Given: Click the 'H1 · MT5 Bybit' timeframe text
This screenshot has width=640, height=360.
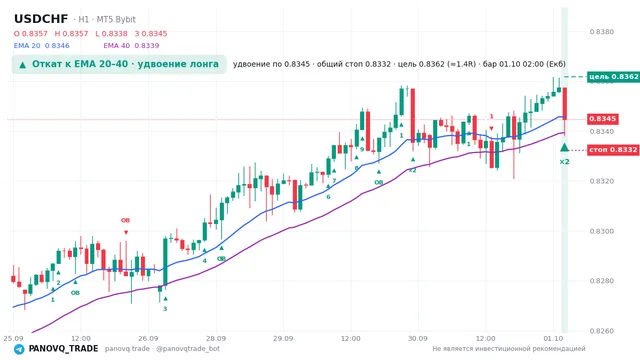Looking at the screenshot, I should (107, 20).
